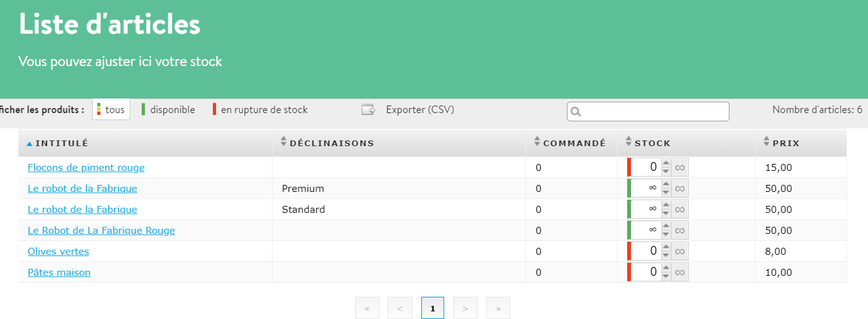This screenshot has height=319, width=868.
Task: Click the magnifier icon in search box
Action: click(576, 112)
